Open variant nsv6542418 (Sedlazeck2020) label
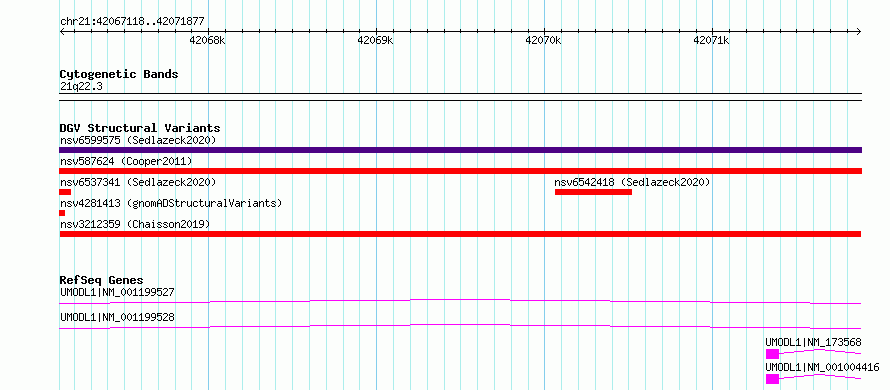Image resolution: width=890 pixels, height=390 pixels. coord(632,182)
